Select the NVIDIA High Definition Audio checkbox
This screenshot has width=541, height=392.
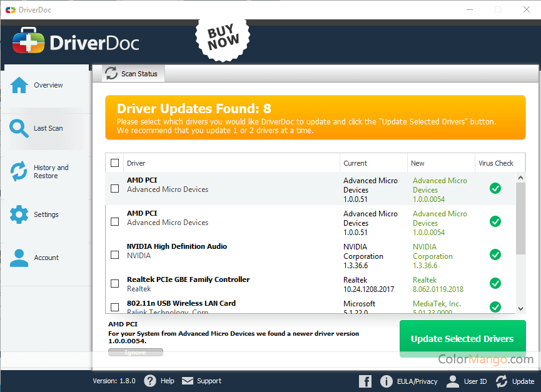click(114, 254)
